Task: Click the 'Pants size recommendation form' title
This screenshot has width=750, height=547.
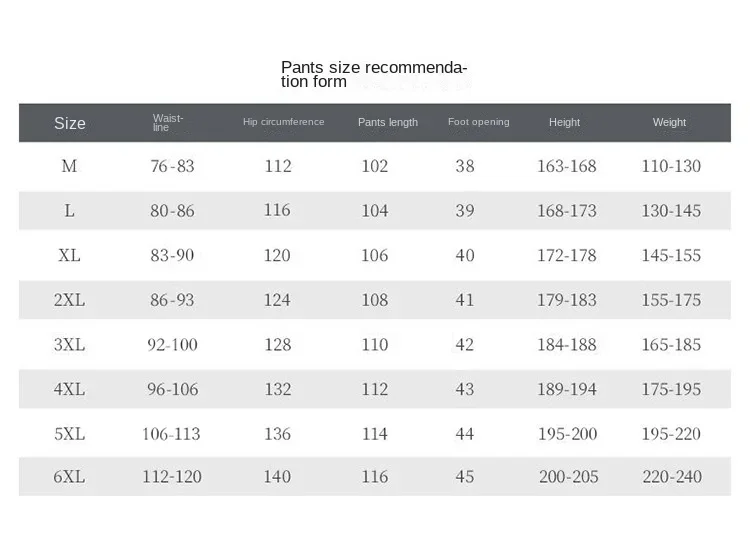Action: (x=374, y=75)
